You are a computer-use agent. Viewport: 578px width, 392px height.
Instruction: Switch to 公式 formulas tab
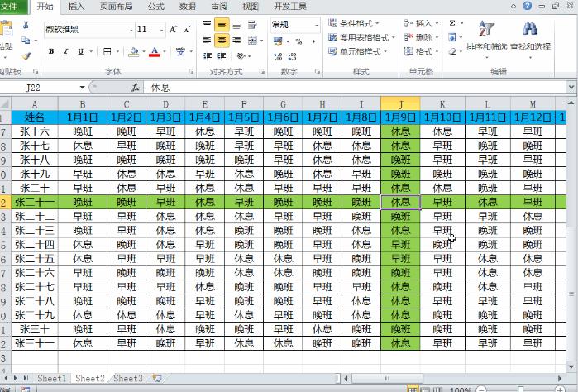click(156, 7)
